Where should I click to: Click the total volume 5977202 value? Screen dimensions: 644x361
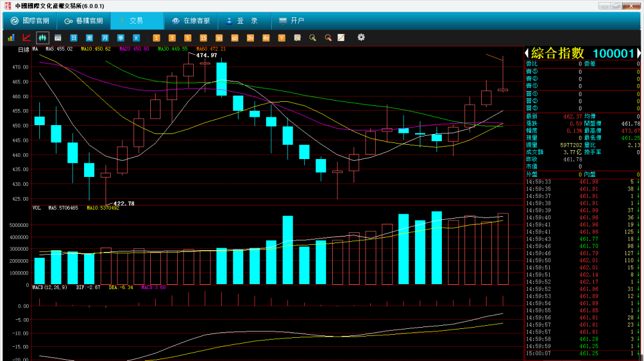571,145
